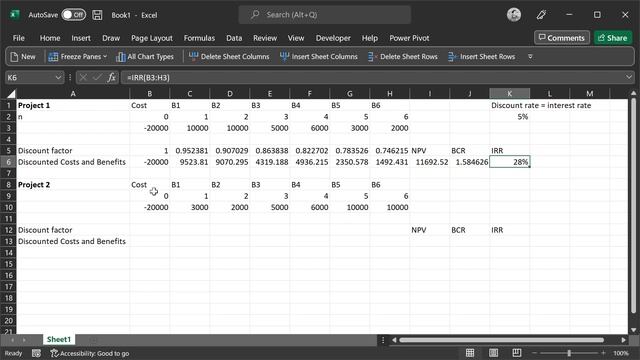Click Insert Sheet Columns

coord(319,57)
